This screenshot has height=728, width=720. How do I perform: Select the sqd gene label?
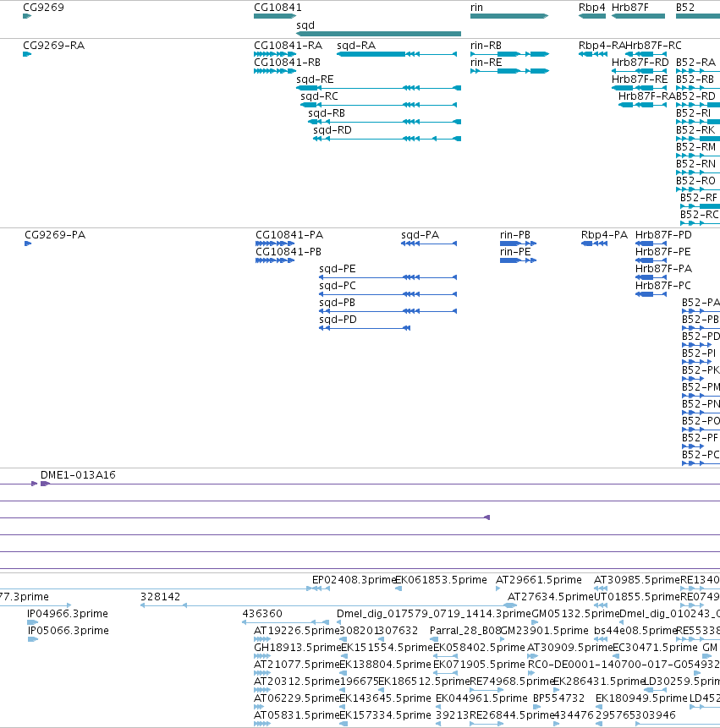coord(305,25)
